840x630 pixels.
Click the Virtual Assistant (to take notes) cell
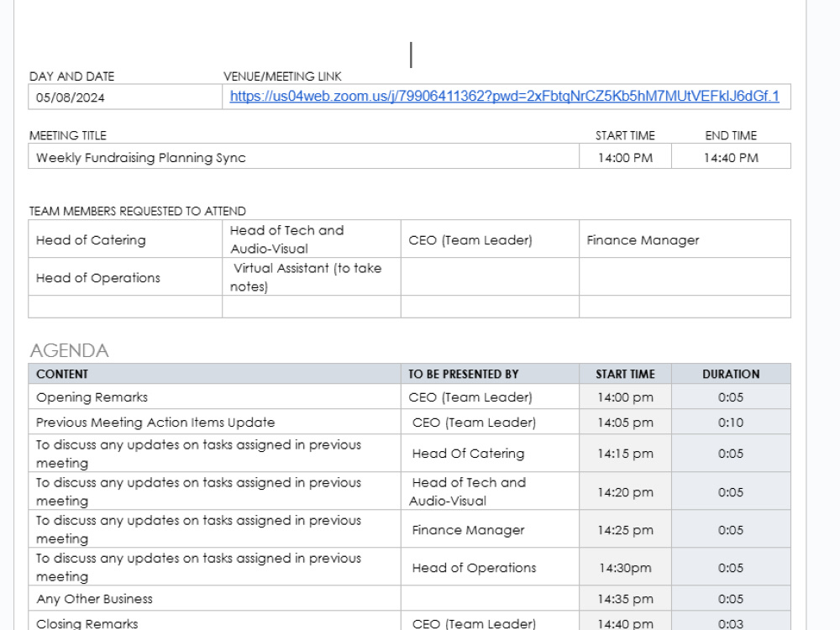[x=312, y=277]
